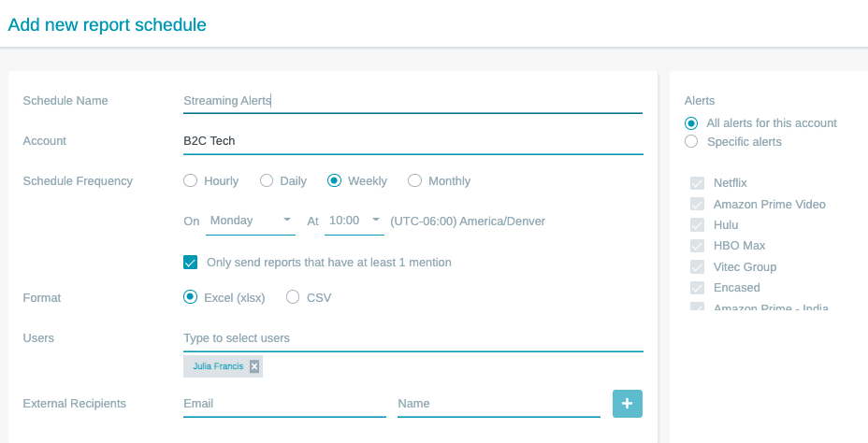Screen dimensions: 868x443
Task: Select Hourly schedule frequency
Action: tap(191, 181)
